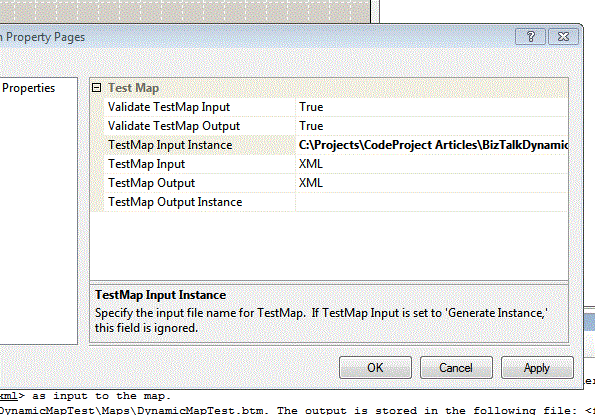Open the dialog help question mark button
This screenshot has height=415, width=595.
pyautogui.click(x=530, y=37)
